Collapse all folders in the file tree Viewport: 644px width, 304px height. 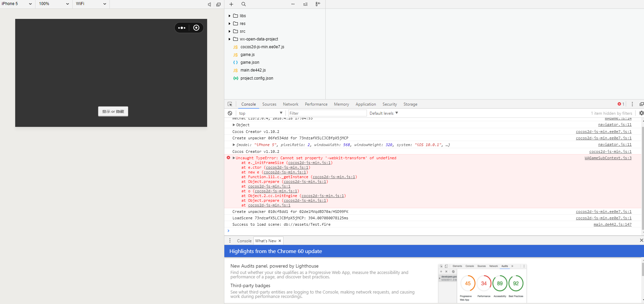coord(305,4)
